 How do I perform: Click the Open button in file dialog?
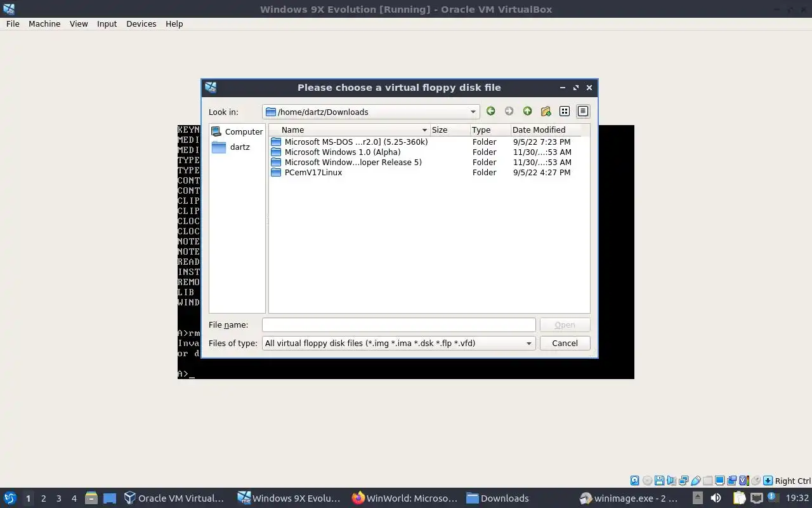(565, 324)
